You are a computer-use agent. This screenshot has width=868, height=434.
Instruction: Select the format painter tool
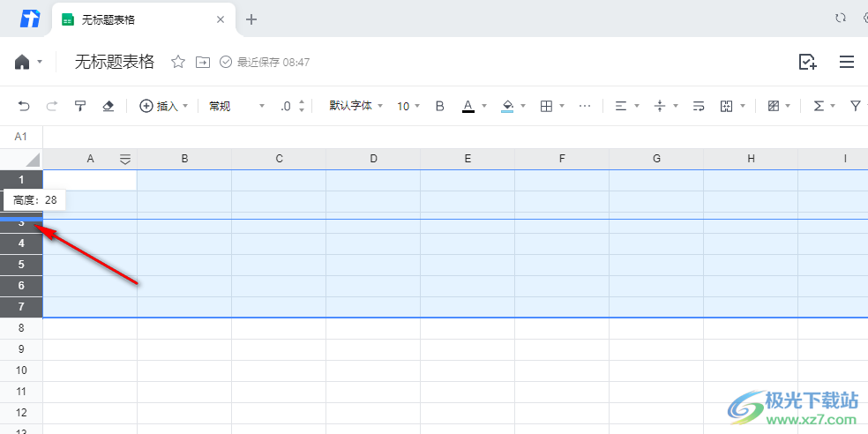pos(80,106)
